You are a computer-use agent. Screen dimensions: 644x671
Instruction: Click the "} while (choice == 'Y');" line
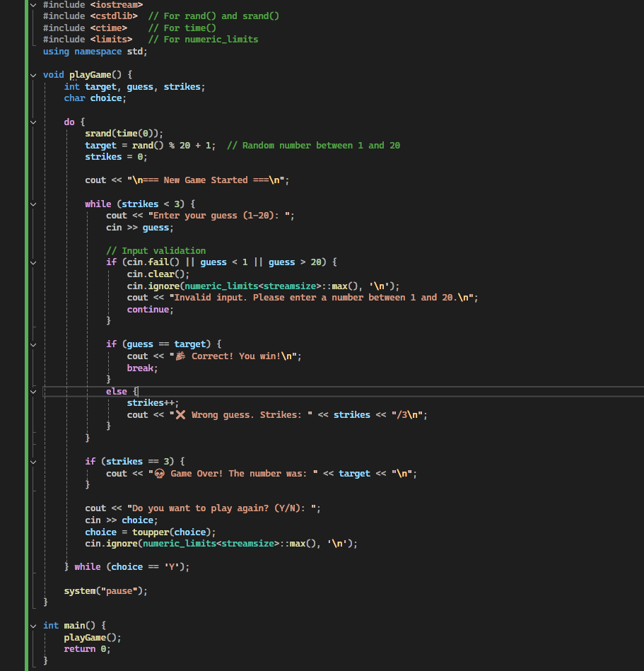127,567
